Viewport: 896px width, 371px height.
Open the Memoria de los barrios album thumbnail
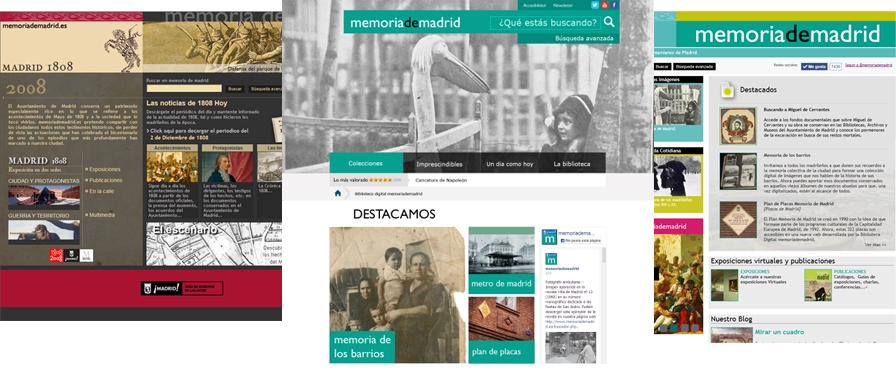(x=738, y=171)
